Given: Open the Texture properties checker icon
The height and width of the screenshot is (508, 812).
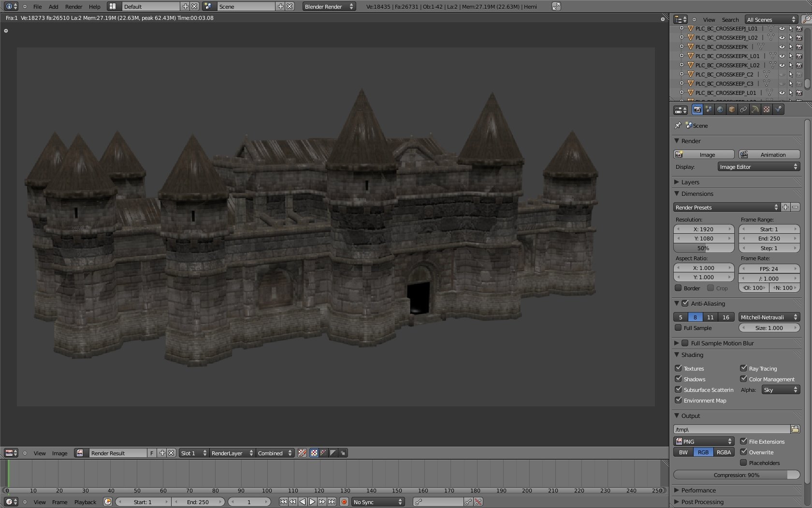Looking at the screenshot, I should [767, 110].
